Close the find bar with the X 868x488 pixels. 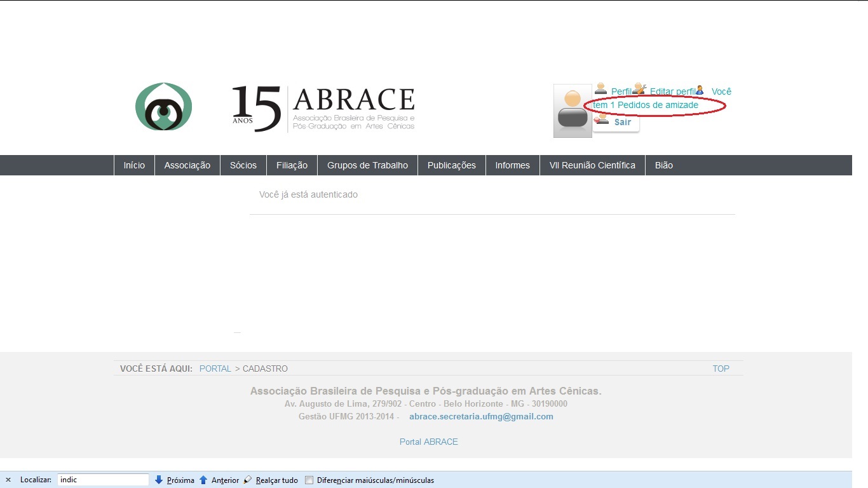[8, 480]
